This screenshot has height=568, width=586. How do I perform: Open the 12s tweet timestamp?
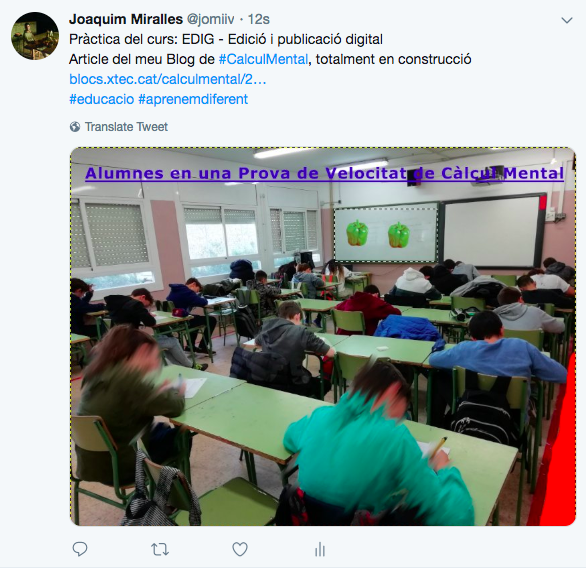pyautogui.click(x=259, y=19)
